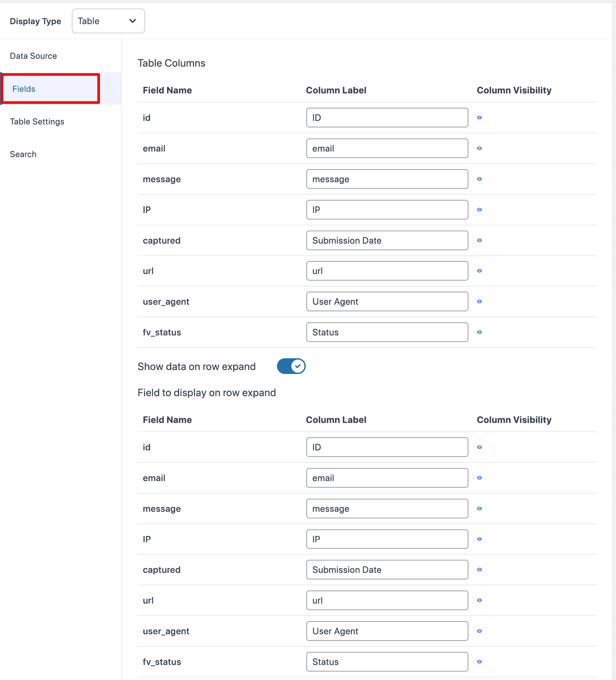Viewport: 616px width, 680px height.
Task: Edit the row-expand url label field
Action: (x=387, y=600)
